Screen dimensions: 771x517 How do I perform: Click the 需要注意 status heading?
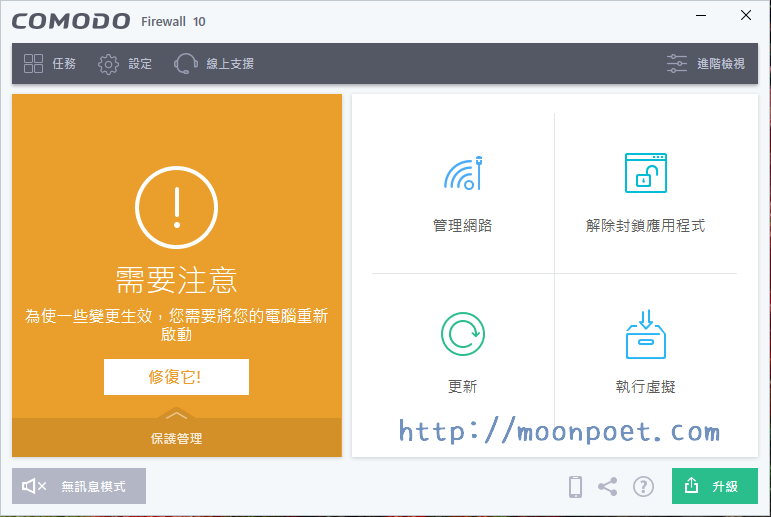point(177,280)
